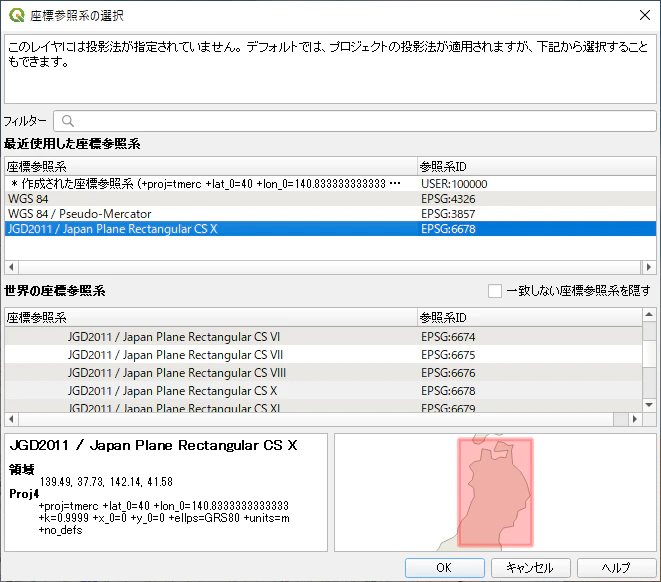Select the WGS 84 / Pseudo-Mercator row
The image size is (661, 582).
click(330, 214)
